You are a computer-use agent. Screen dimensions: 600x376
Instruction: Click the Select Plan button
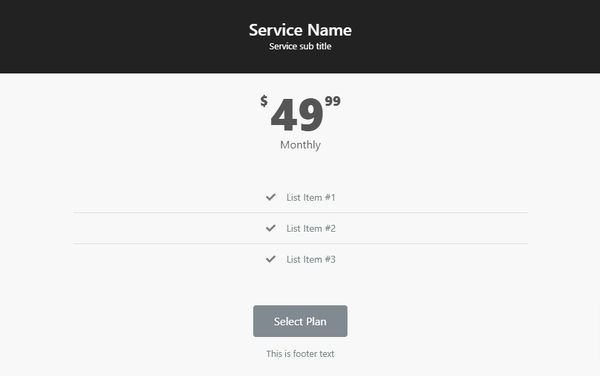point(300,321)
